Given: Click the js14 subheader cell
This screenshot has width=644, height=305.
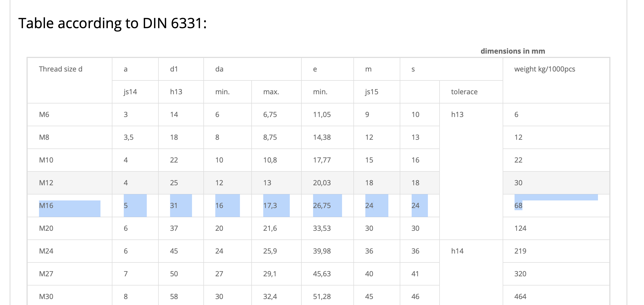Looking at the screenshot, I should (130, 92).
